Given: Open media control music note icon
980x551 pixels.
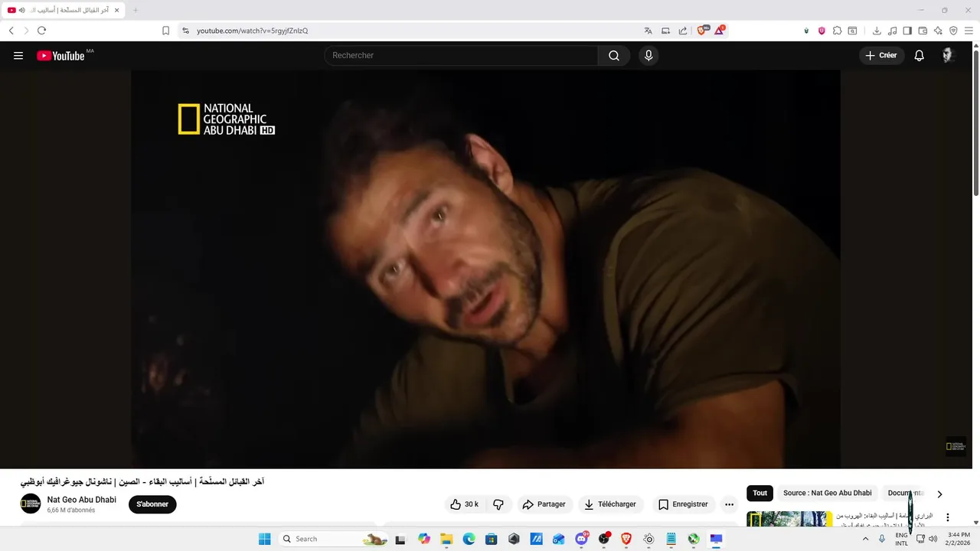Looking at the screenshot, I should (892, 31).
